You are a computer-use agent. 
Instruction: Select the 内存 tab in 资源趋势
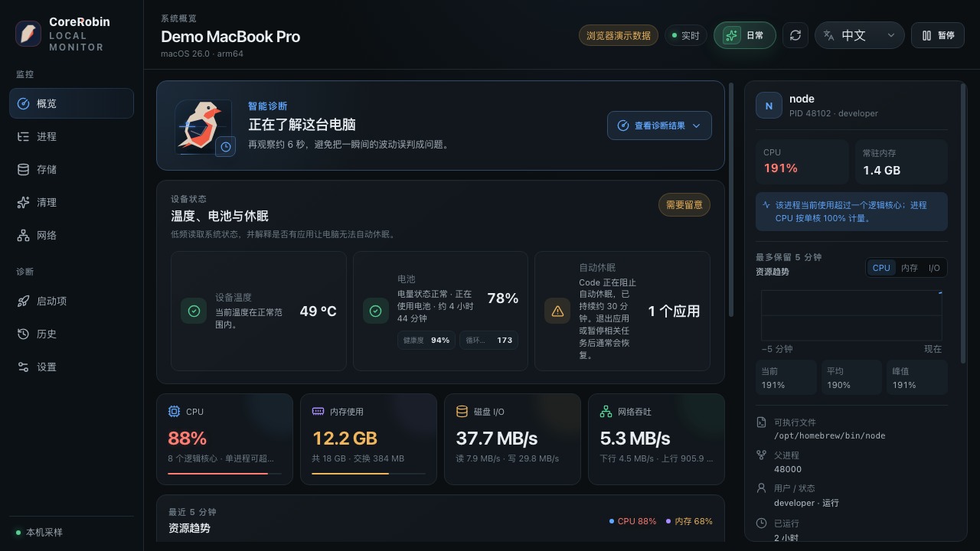point(909,268)
